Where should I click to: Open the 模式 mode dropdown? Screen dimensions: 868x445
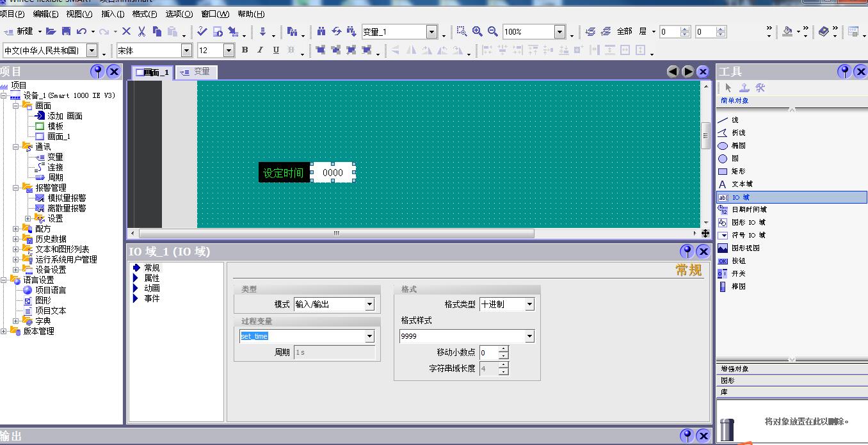point(369,305)
